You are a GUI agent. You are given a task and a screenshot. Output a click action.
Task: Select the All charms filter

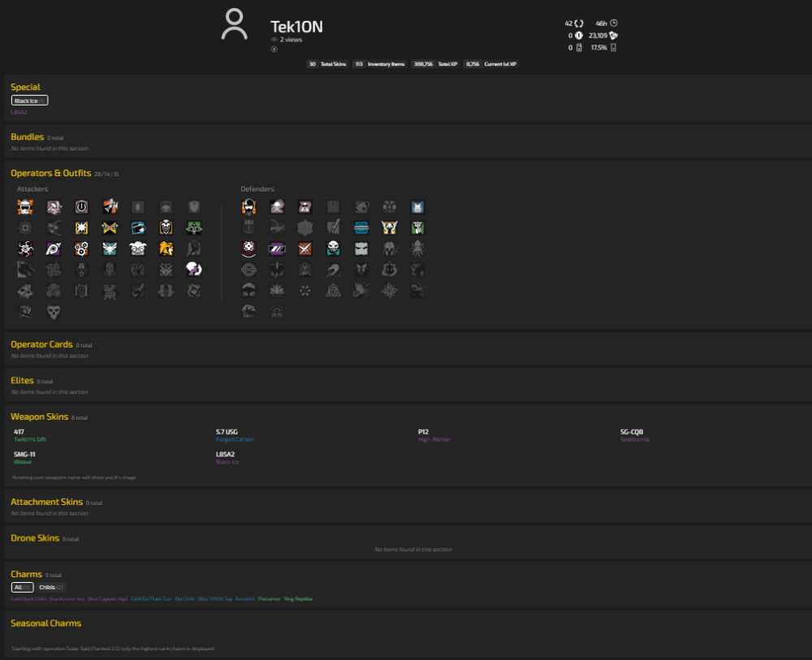tap(22, 587)
